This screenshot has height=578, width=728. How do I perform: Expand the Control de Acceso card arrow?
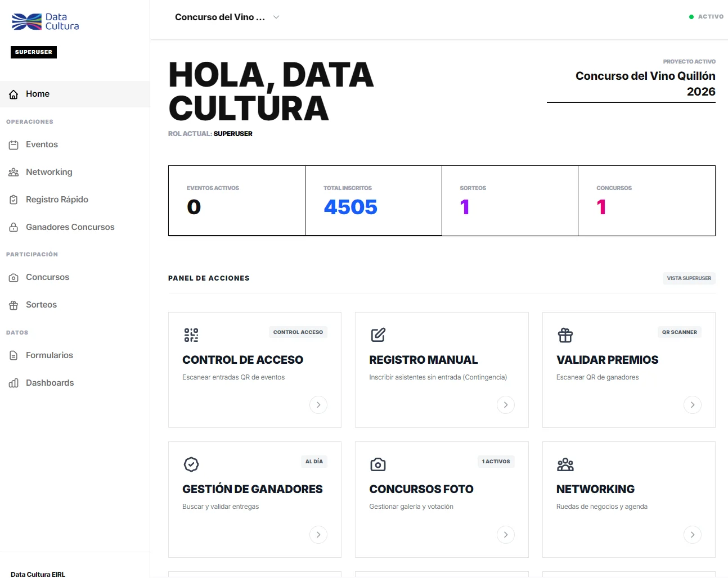[318, 405]
